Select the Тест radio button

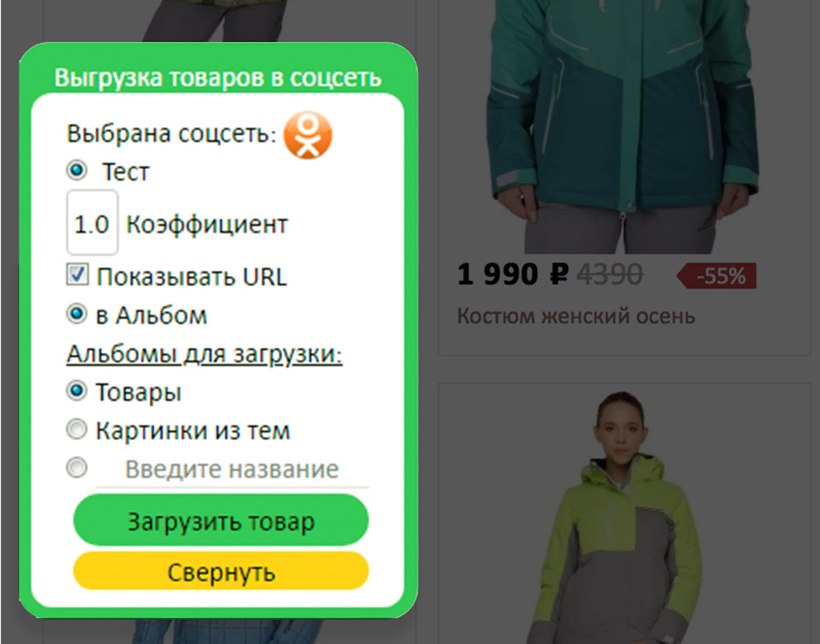coord(76,170)
